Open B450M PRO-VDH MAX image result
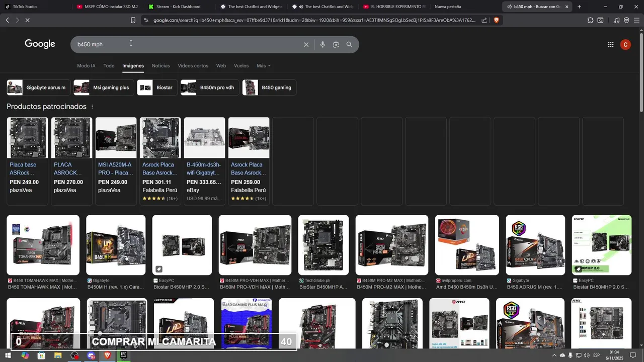 [x=255, y=245]
